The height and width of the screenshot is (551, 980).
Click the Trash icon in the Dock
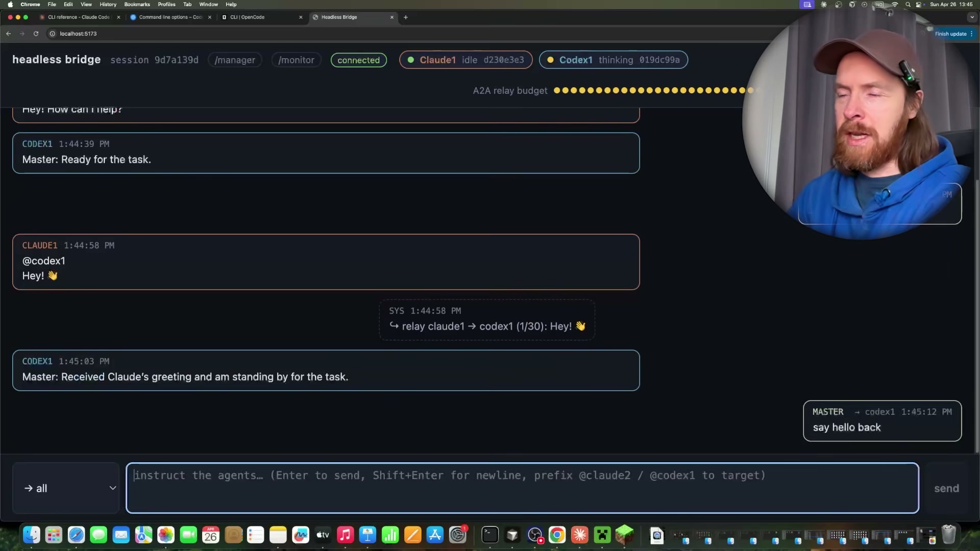[x=948, y=536]
